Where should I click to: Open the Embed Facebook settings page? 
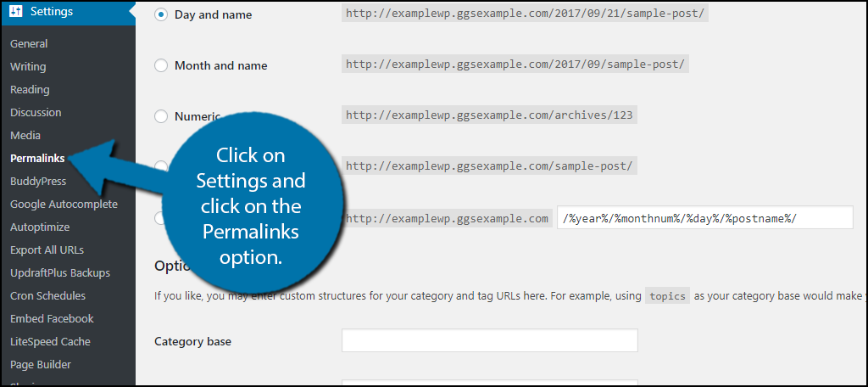pyautogui.click(x=52, y=318)
